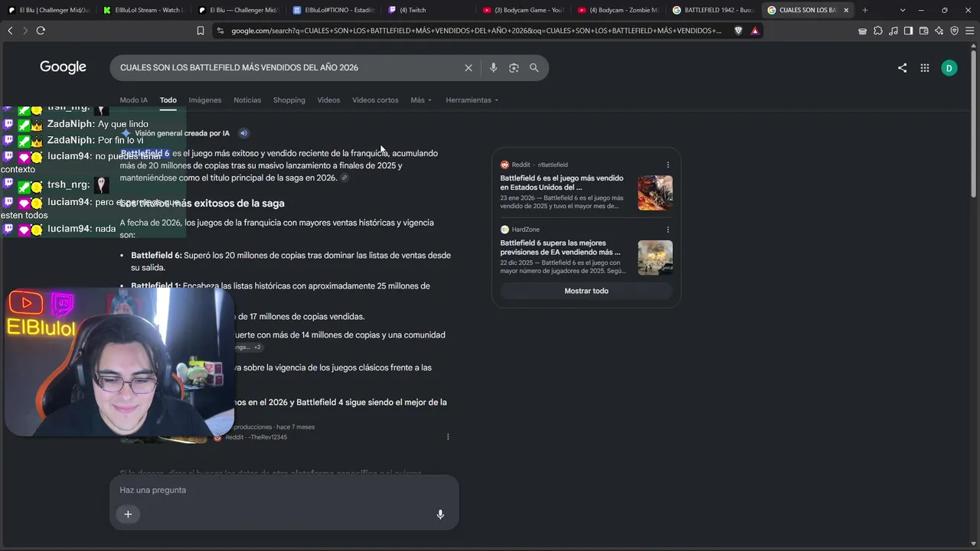
Task: Go back to the previous page
Action: (x=10, y=31)
